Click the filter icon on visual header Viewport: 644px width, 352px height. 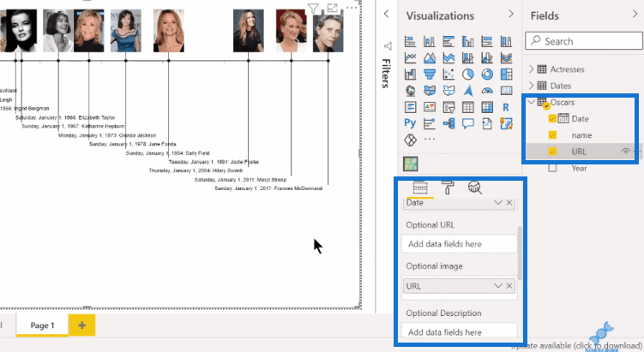tap(313, 9)
